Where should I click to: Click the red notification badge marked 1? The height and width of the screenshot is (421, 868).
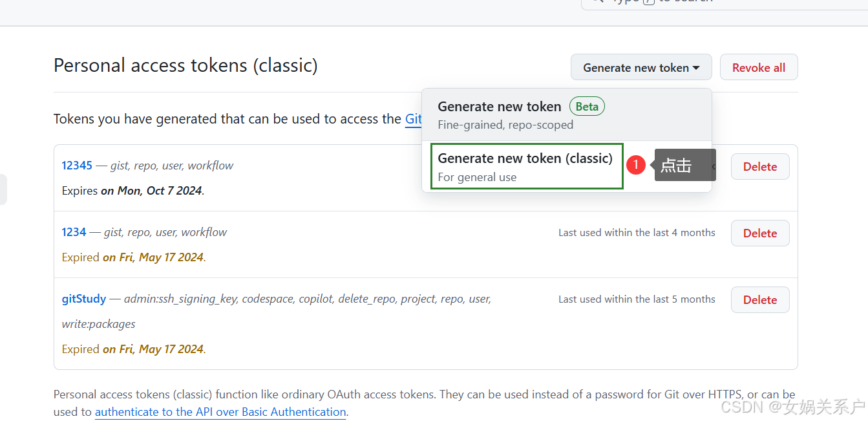[x=636, y=165]
